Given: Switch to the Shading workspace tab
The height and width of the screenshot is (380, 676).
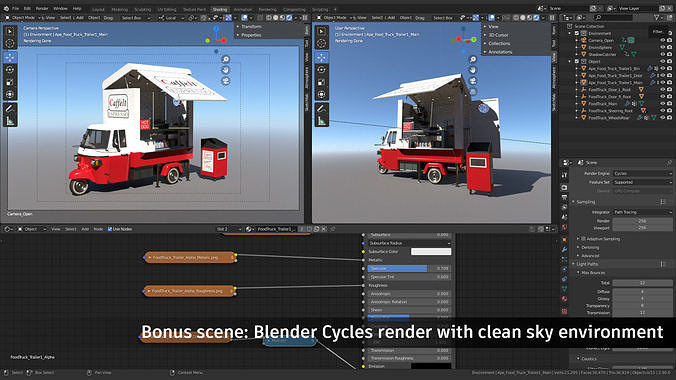Looking at the screenshot, I should pos(220,9).
